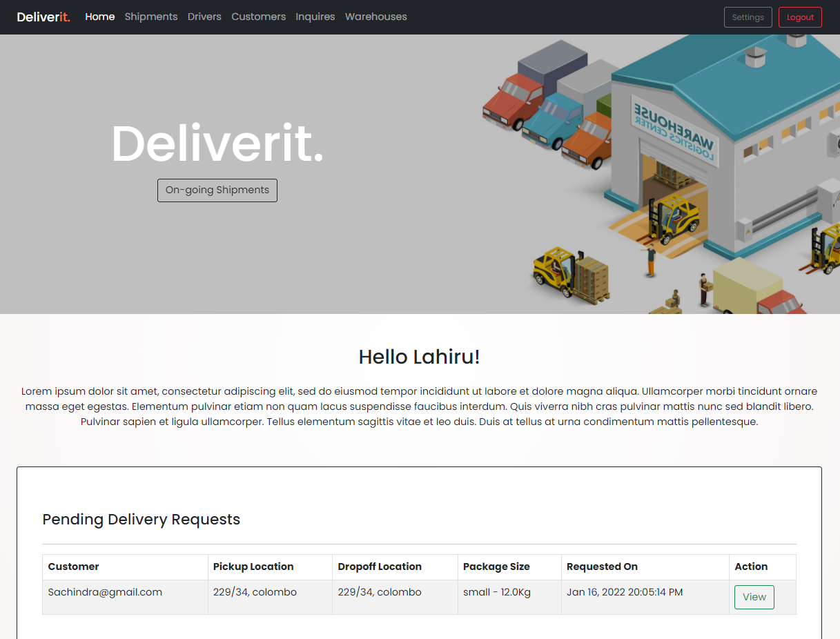840x639 pixels.
Task: Navigate to Customers
Action: pyautogui.click(x=258, y=17)
